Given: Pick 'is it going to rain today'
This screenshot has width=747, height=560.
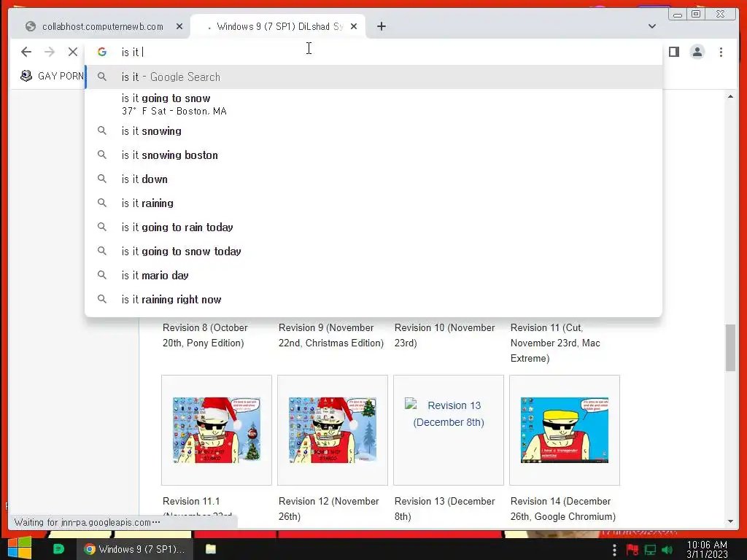Looking at the screenshot, I should [x=373, y=227].
